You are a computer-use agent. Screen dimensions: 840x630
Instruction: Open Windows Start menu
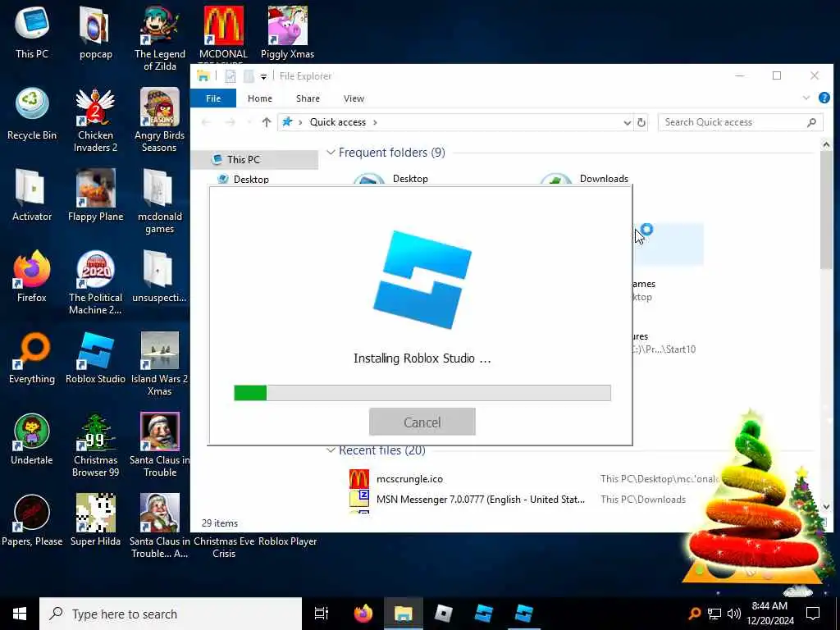[20, 614]
